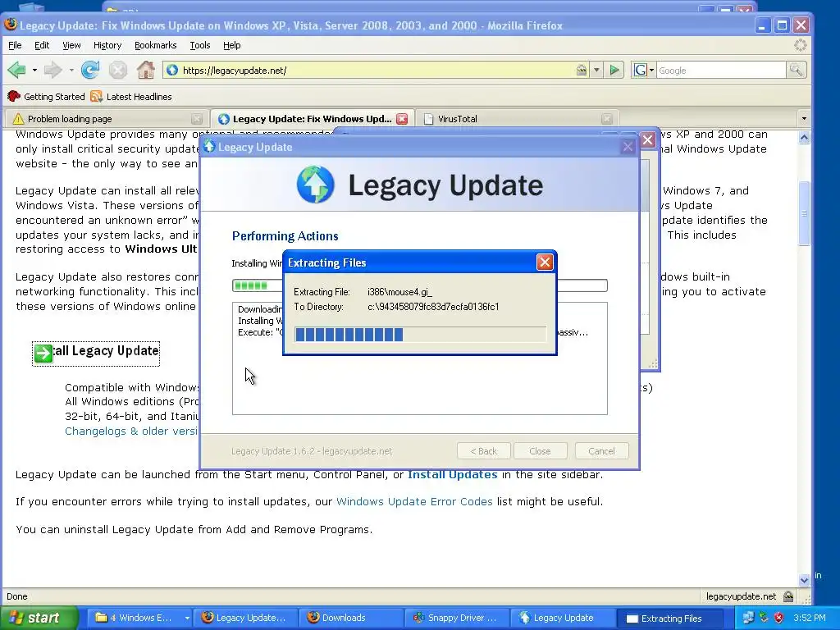The width and height of the screenshot is (840, 630).
Task: Switch to Problem loading page tab
Action: pos(102,119)
